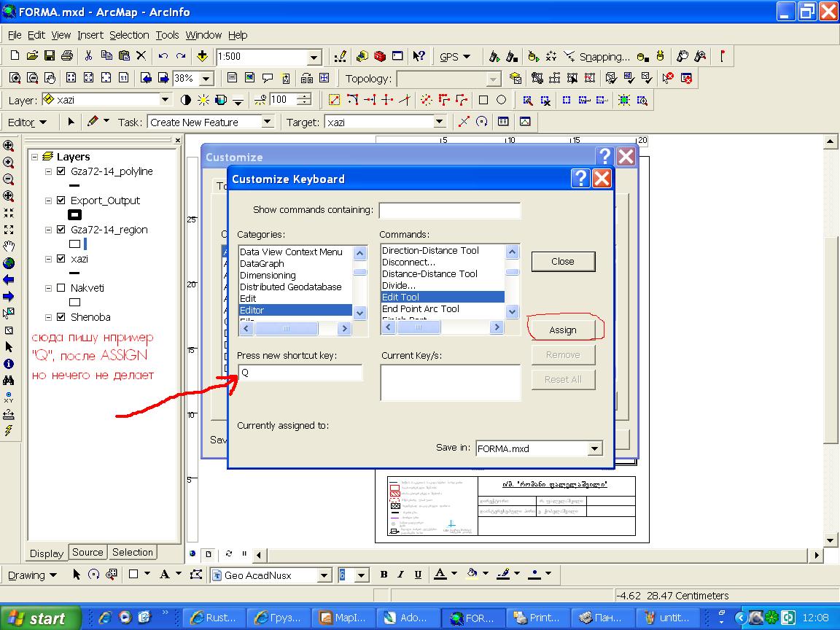Click the Cut scissors icon
The image size is (840, 630).
[89, 55]
